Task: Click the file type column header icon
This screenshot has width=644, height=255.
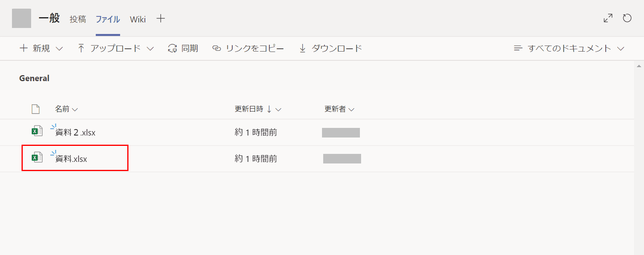Action: [x=36, y=109]
